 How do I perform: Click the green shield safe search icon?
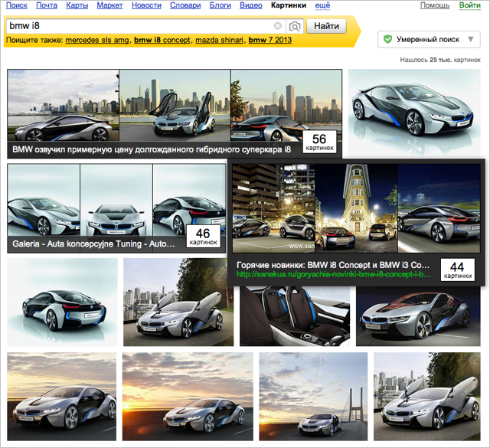[x=387, y=39]
